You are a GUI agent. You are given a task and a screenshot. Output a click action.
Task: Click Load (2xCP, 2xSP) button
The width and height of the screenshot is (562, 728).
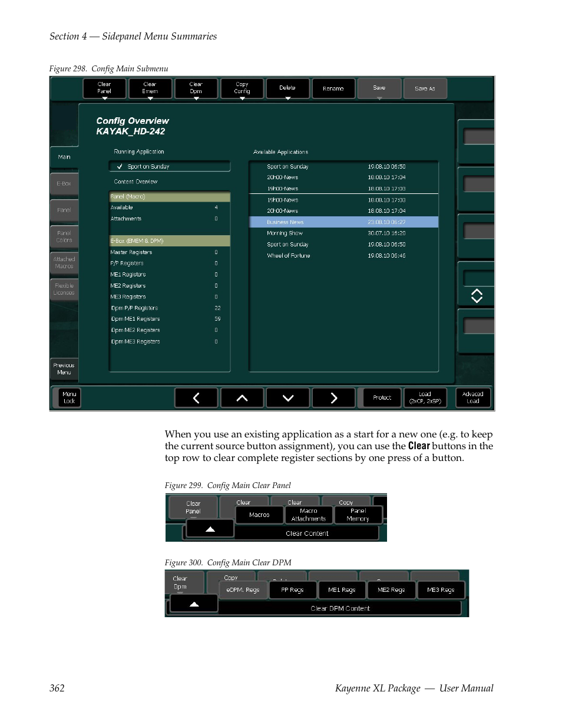(x=425, y=398)
